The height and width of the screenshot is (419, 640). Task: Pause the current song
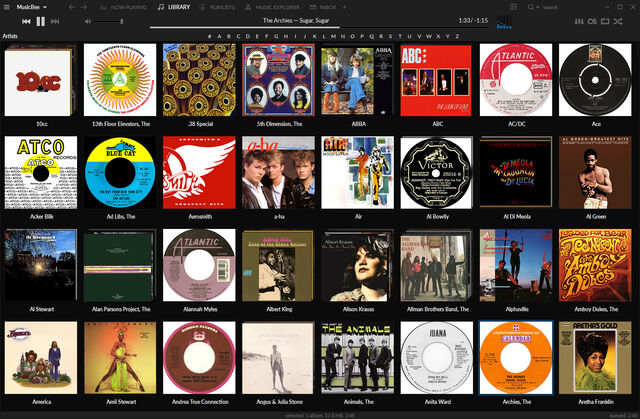coord(40,21)
